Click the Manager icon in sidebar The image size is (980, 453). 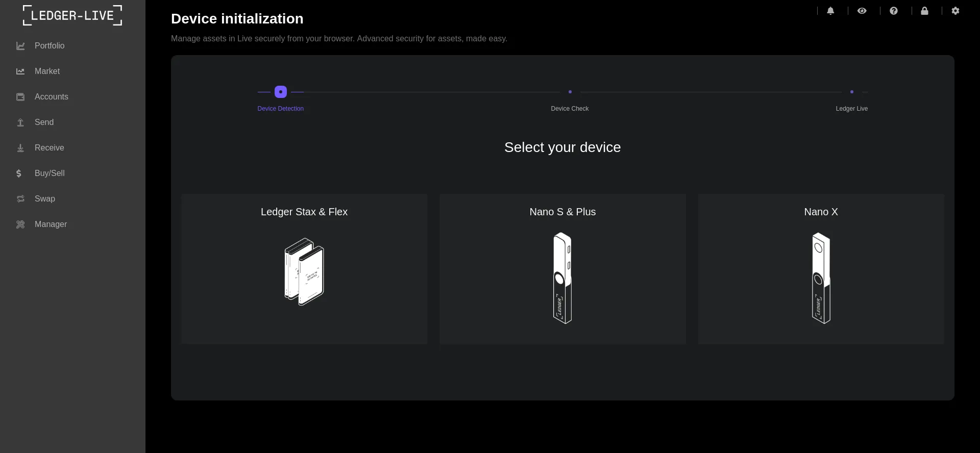click(20, 224)
